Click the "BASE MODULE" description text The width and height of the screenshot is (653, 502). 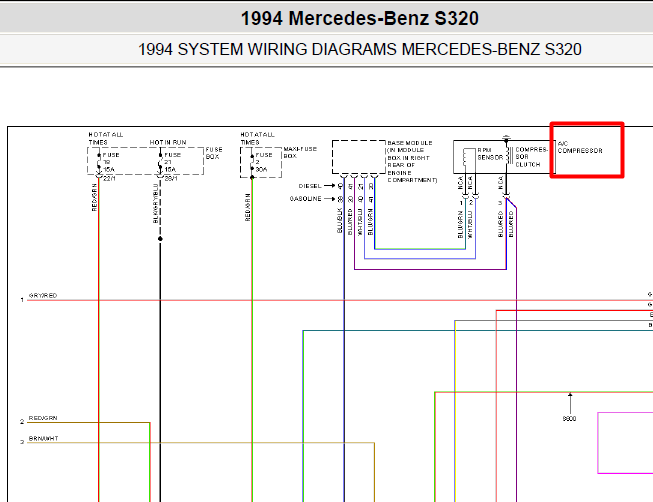tap(412, 161)
